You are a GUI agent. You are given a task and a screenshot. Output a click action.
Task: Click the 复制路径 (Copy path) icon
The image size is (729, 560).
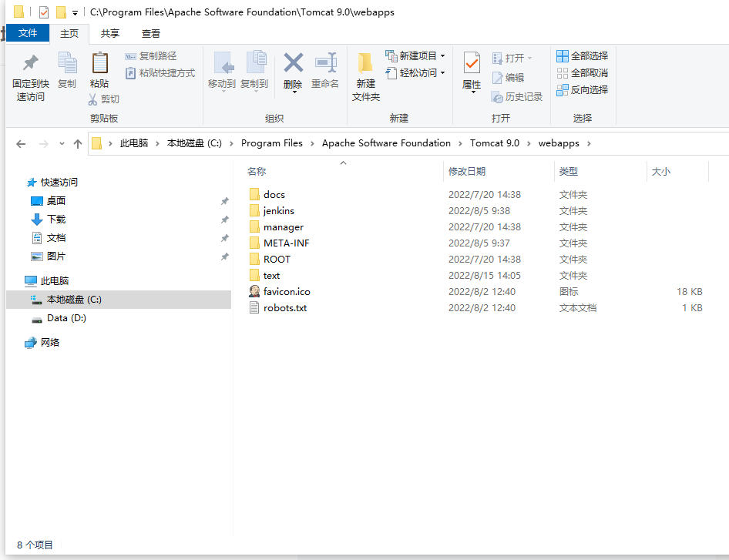click(x=130, y=55)
